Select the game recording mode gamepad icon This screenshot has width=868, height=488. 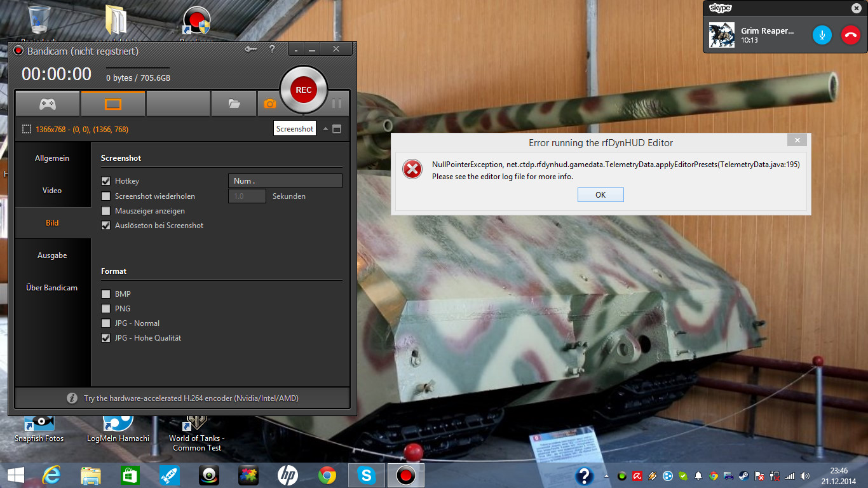point(48,104)
